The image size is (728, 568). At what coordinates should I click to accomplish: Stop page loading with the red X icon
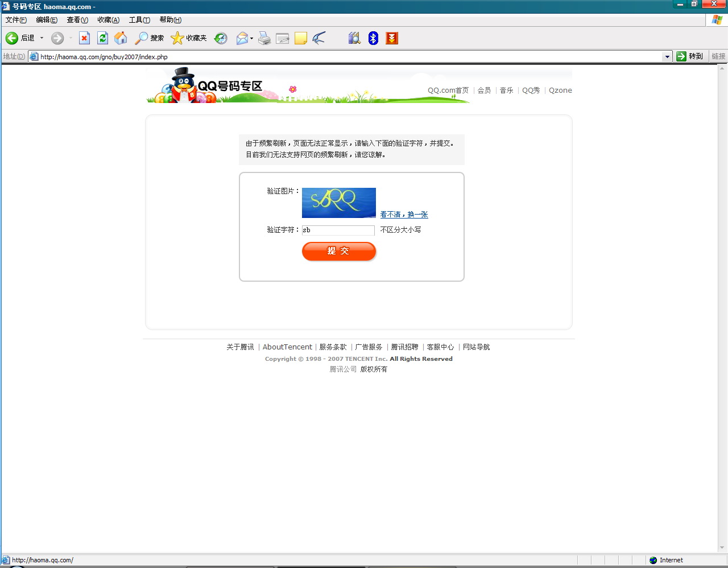pos(84,38)
